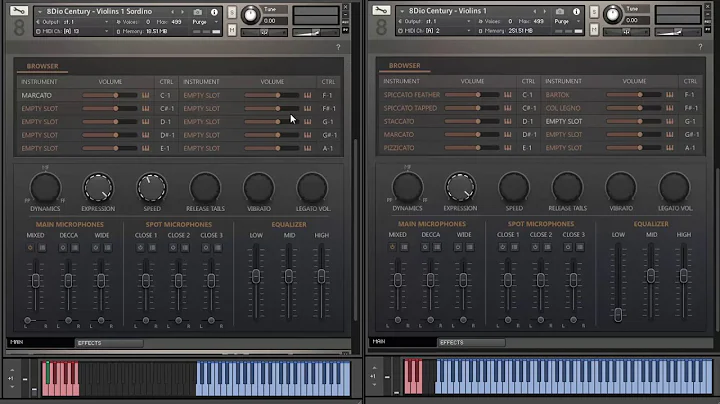Select BARTOK articulation slot
The image size is (720, 404).
557,95
